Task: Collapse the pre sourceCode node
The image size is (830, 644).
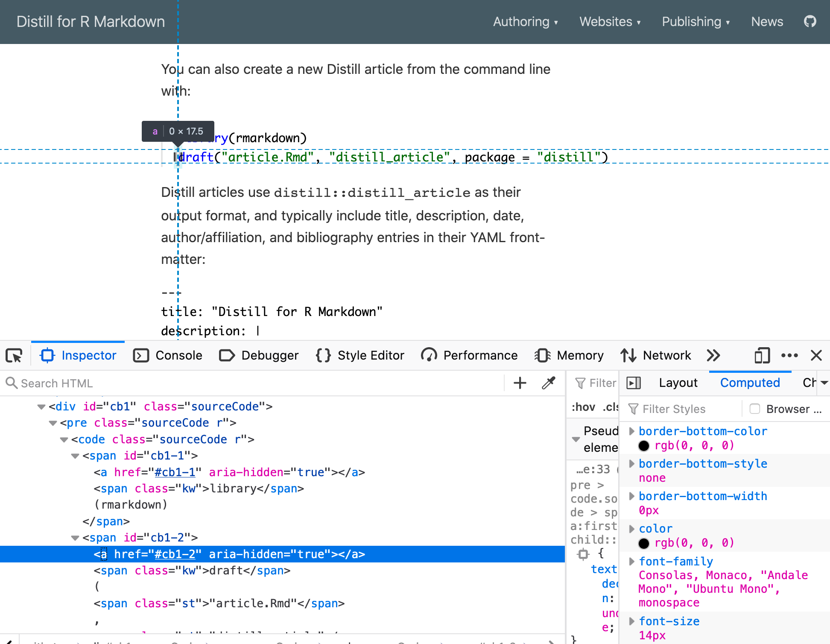Action: 53,423
